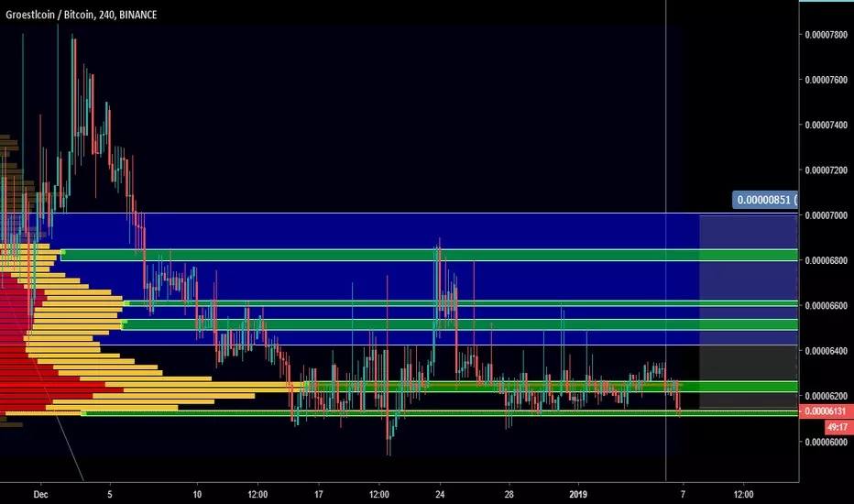Click the 0.00006000 price axis label
This screenshot has width=854, height=504.
(x=827, y=442)
